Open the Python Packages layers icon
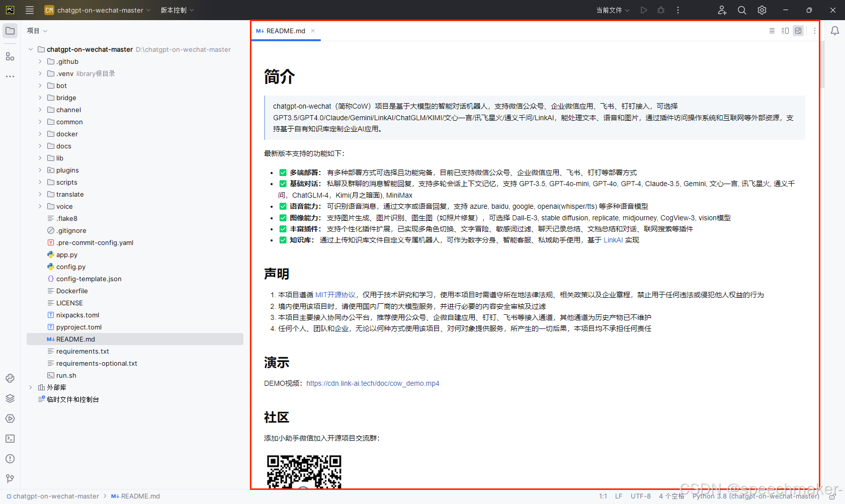The image size is (845, 504). (x=10, y=398)
